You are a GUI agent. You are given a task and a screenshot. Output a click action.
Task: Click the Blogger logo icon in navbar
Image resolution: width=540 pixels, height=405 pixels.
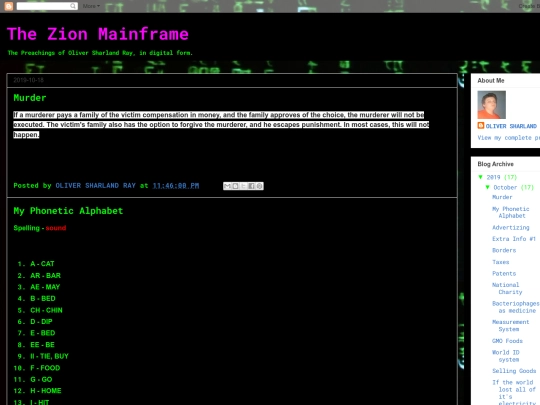coord(9,6)
